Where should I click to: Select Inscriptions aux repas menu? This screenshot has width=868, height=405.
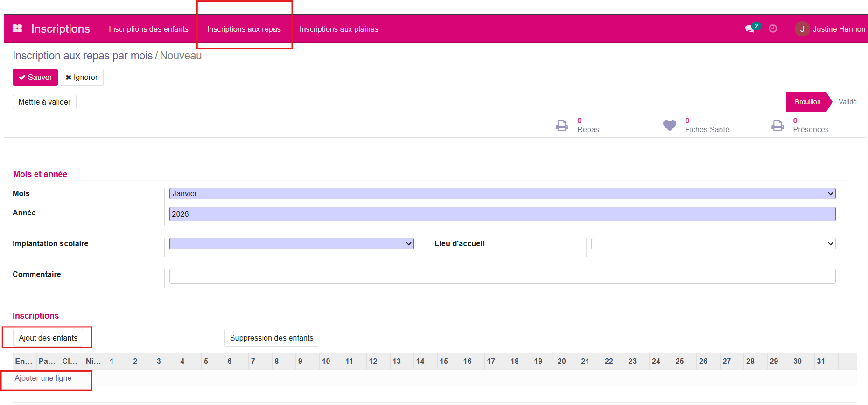pyautogui.click(x=244, y=29)
